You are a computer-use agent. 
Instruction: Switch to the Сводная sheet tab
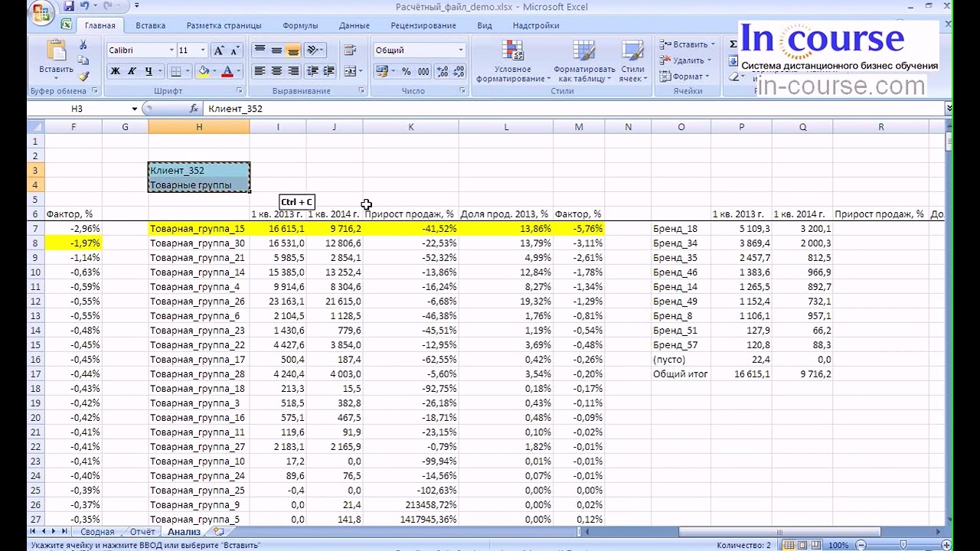[97, 531]
